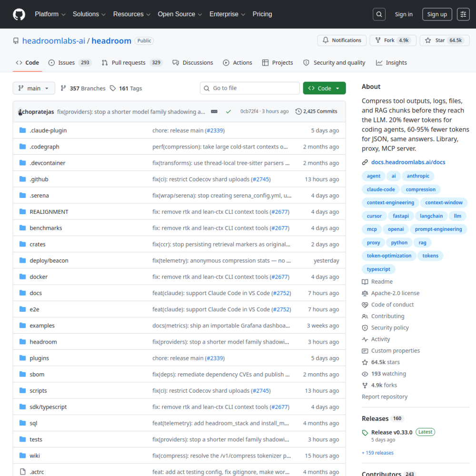Fork the headroom repository
Screen dimensions: 476x476
[393, 40]
